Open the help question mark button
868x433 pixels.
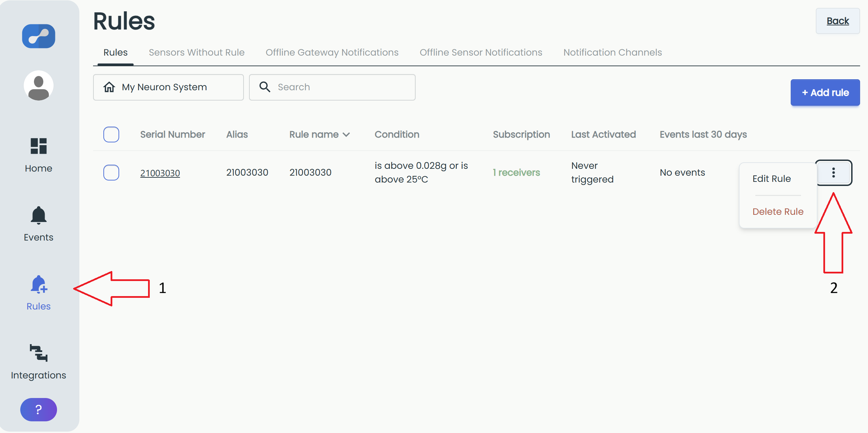(x=38, y=409)
